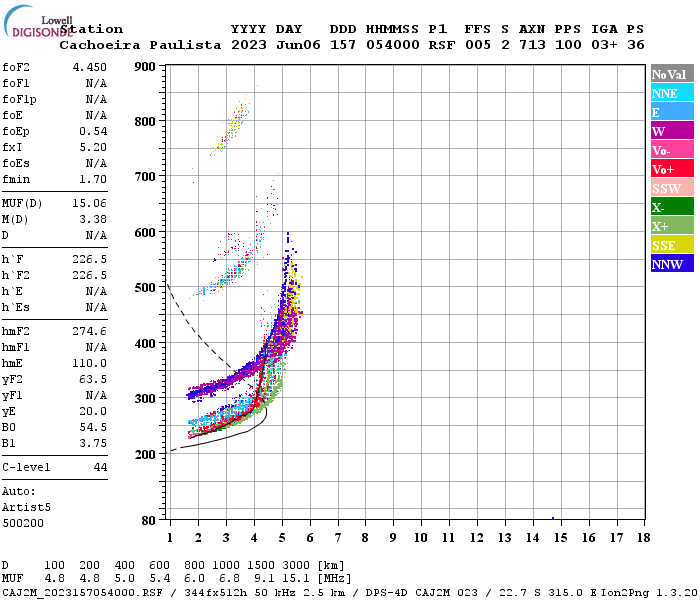This screenshot has height=600, width=700.
Task: Click the yF2 value 63.5
Action: 93,379
